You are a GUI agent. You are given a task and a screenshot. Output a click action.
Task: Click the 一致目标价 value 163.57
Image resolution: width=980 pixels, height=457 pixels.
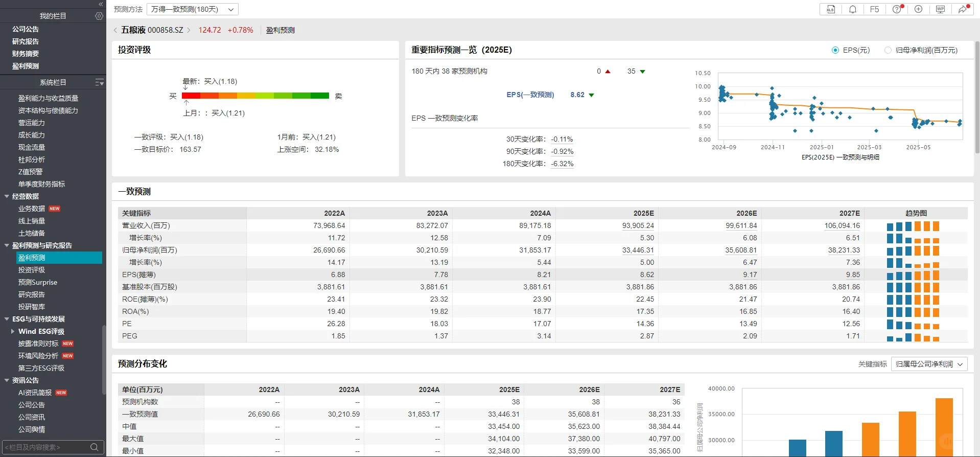190,149
